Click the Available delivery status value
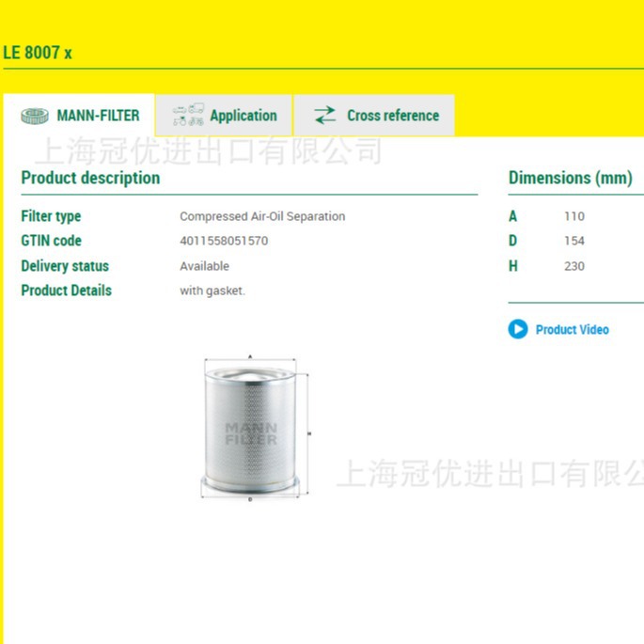 coord(205,266)
